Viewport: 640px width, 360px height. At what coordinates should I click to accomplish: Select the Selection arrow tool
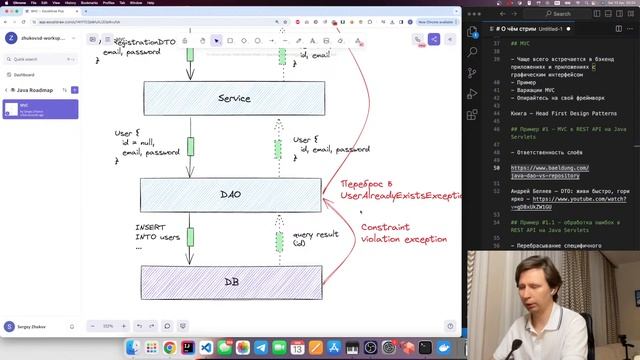click(x=216, y=41)
